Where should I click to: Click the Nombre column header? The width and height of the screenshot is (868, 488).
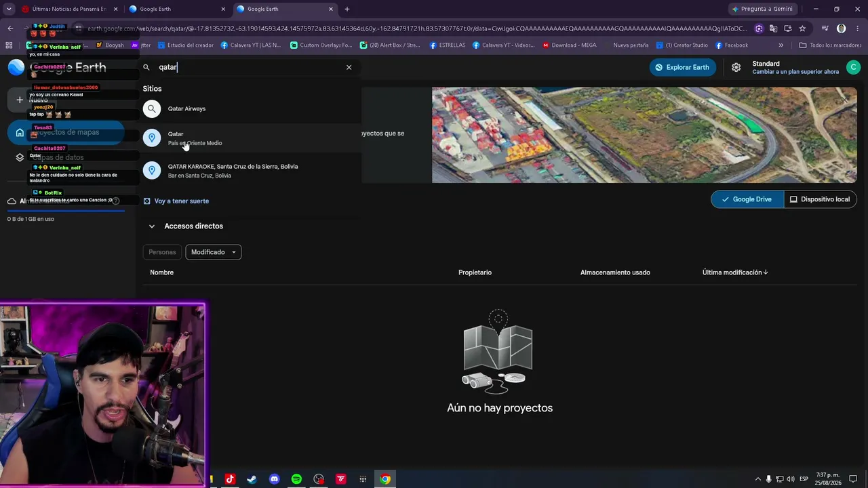click(x=162, y=272)
